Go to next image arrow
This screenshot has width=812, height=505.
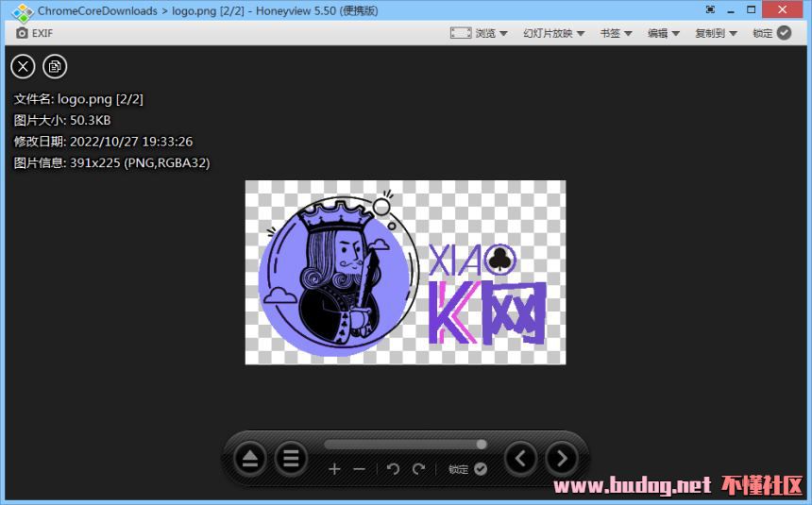(562, 460)
